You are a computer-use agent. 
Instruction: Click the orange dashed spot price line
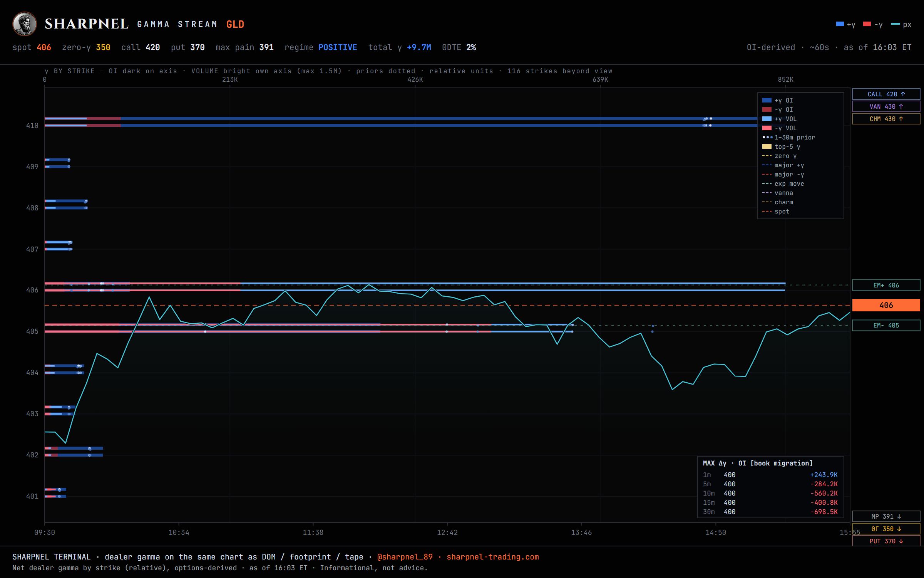coord(447,305)
